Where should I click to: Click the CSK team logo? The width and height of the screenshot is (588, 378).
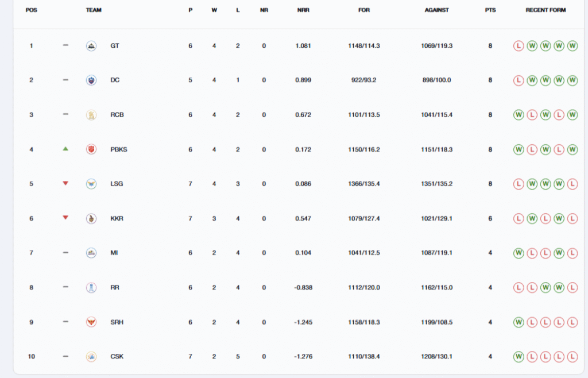(x=91, y=356)
